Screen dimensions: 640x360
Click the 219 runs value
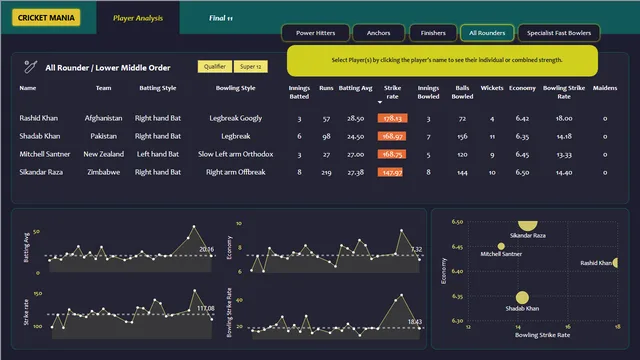tap(326, 173)
